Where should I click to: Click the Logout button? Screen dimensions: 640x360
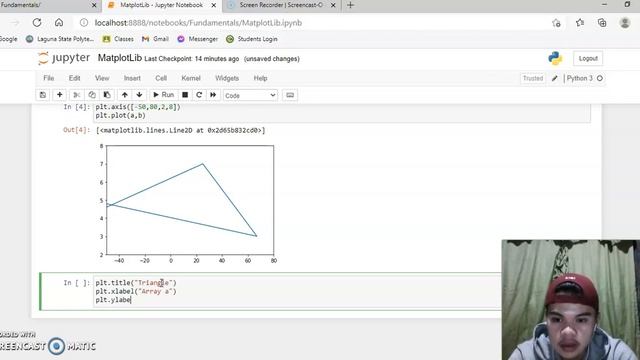[x=588, y=58]
